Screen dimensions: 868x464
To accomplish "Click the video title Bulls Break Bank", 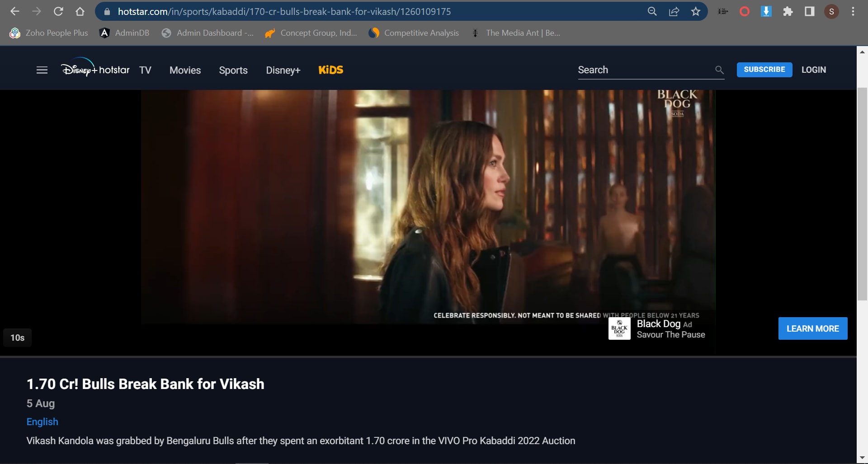I will (x=146, y=384).
